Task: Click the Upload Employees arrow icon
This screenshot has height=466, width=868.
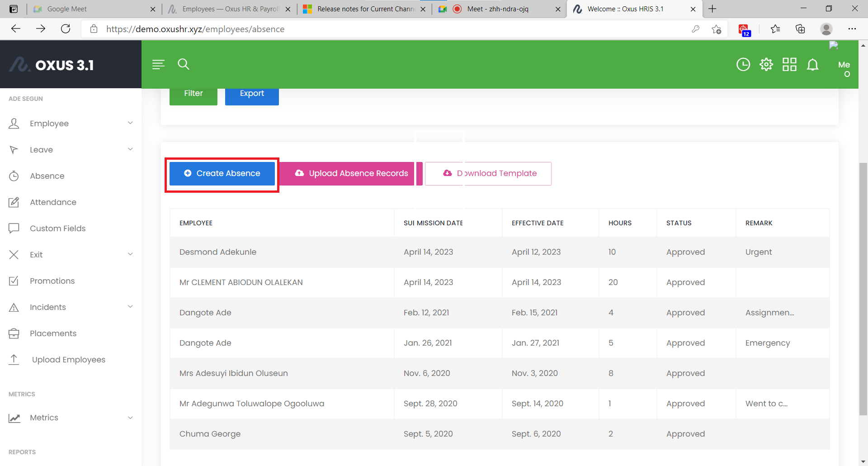Action: click(14, 360)
